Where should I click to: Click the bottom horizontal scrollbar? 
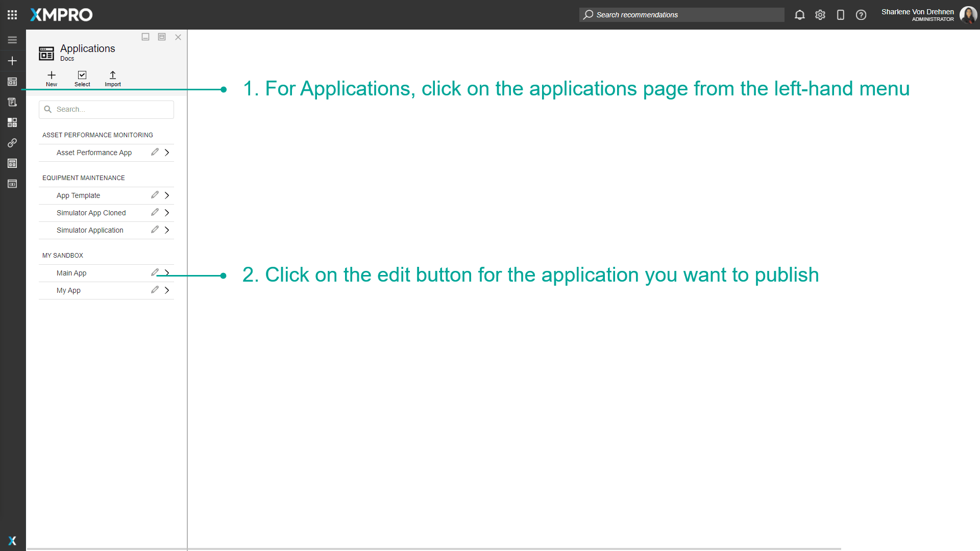434,549
